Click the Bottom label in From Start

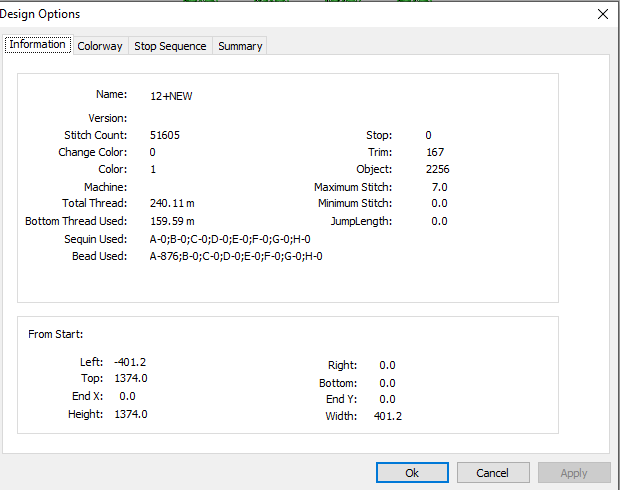338,383
